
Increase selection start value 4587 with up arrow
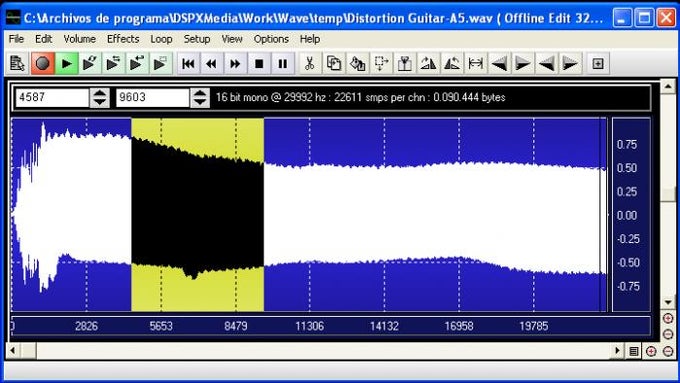99,93
